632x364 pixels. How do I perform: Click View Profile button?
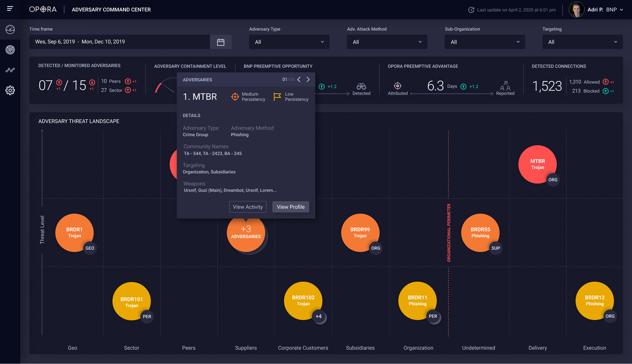290,207
